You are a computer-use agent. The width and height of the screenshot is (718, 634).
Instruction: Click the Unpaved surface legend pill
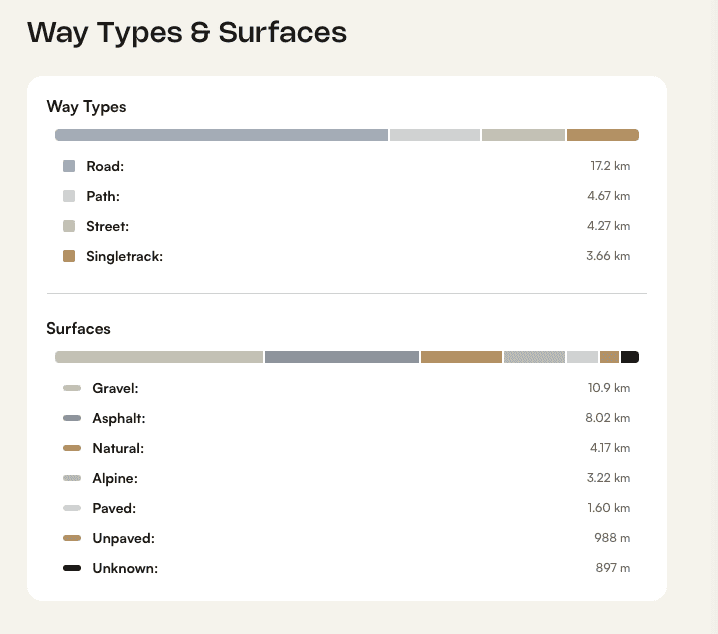[x=72, y=538]
